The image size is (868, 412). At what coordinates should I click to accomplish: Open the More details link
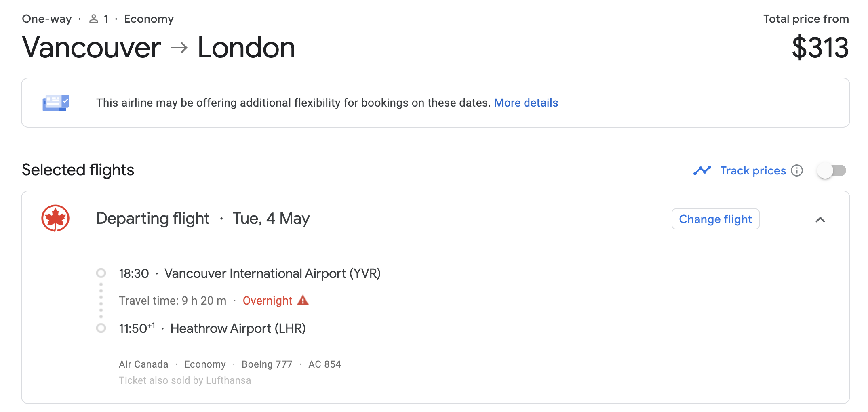coord(526,103)
